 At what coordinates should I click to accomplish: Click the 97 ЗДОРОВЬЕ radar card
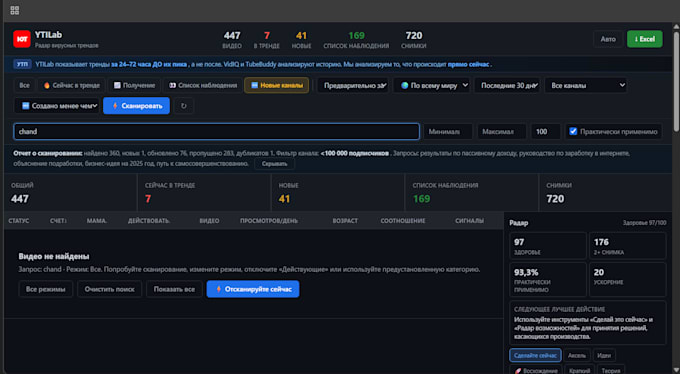point(548,246)
